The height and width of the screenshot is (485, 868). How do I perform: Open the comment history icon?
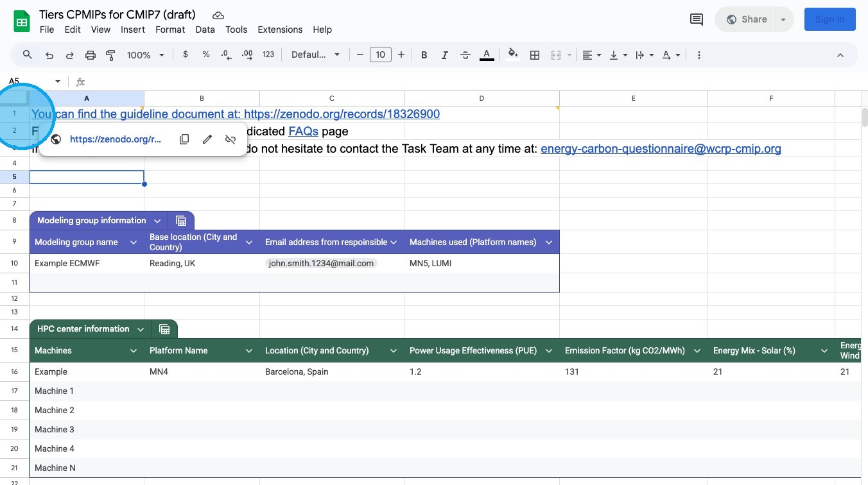point(696,19)
